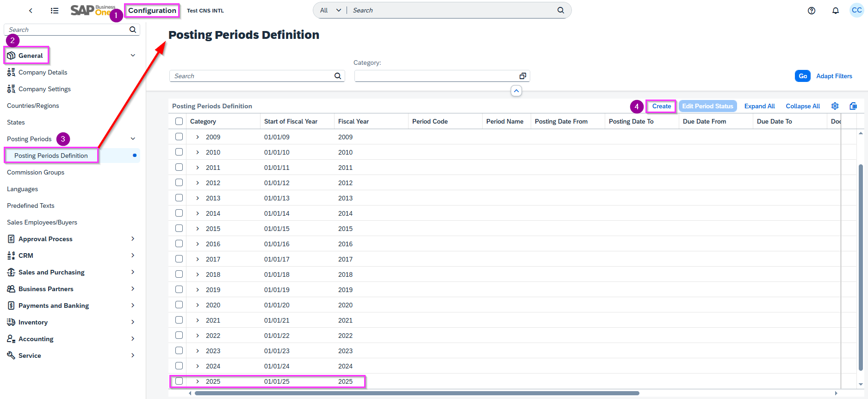The image size is (868, 399).
Task: Click Collapse All button
Action: (803, 106)
